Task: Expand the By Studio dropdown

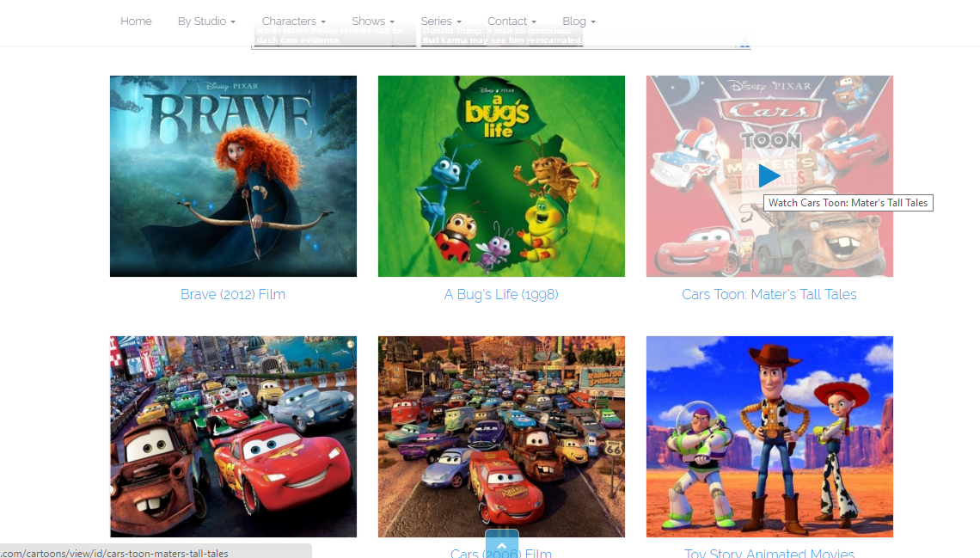Action: (x=206, y=21)
